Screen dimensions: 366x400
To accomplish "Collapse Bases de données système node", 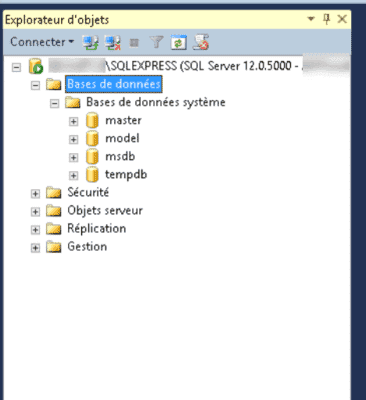I will click(54, 104).
